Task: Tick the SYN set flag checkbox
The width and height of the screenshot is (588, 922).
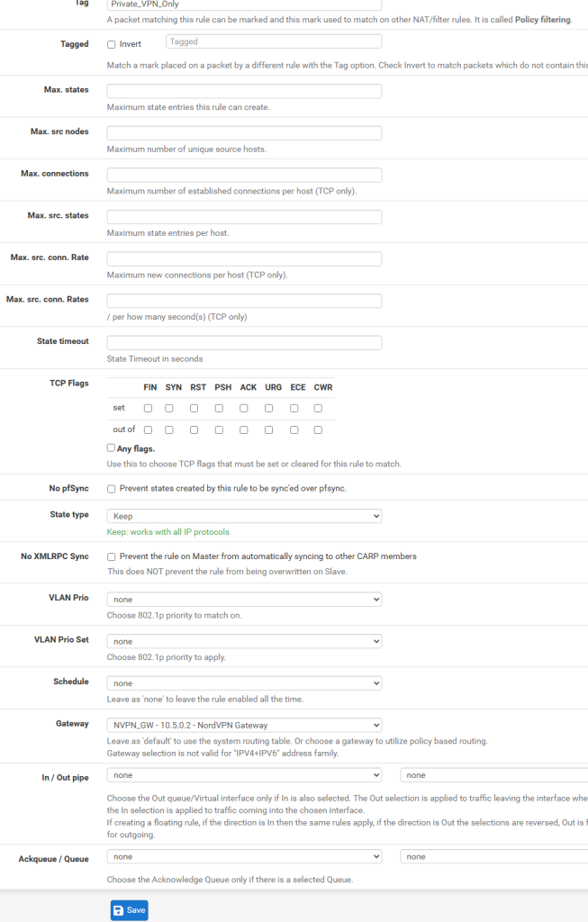Action: coord(169,408)
